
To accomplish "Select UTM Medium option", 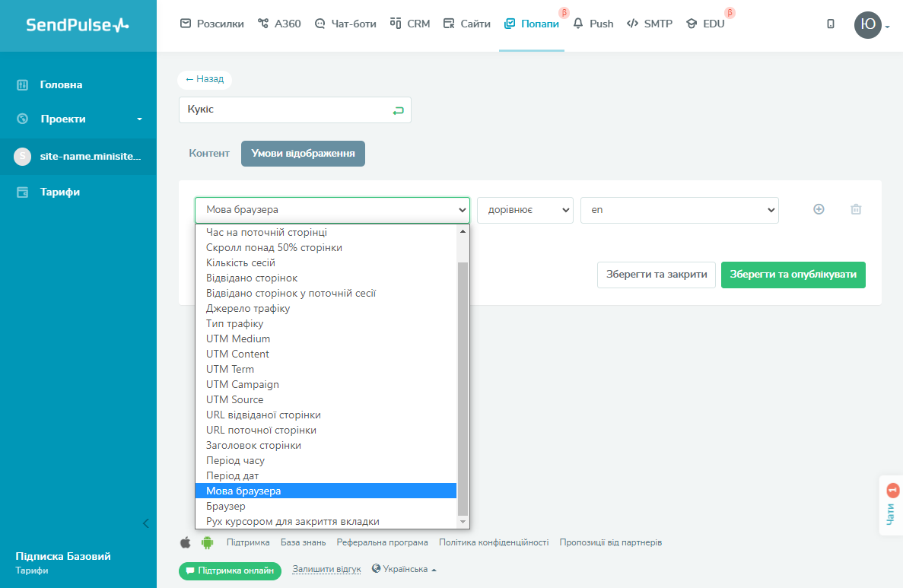I will coord(326,338).
